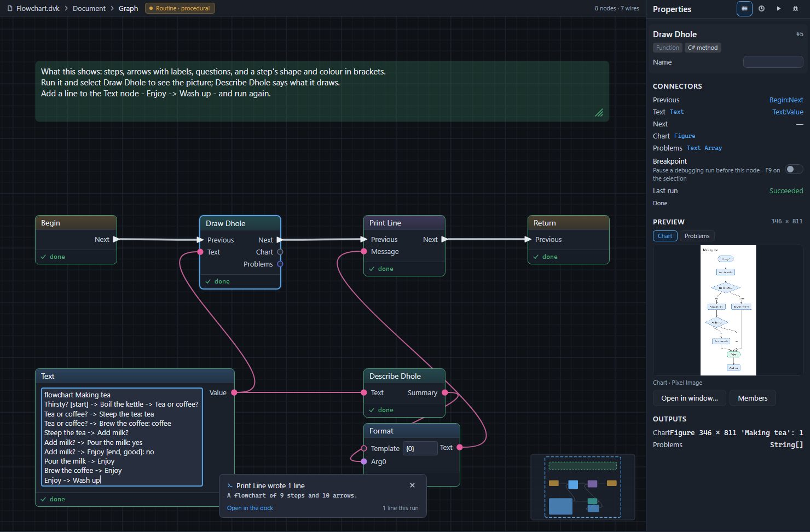The image size is (810, 532).
Task: Click the Begin node Next output port
Action: click(115, 239)
